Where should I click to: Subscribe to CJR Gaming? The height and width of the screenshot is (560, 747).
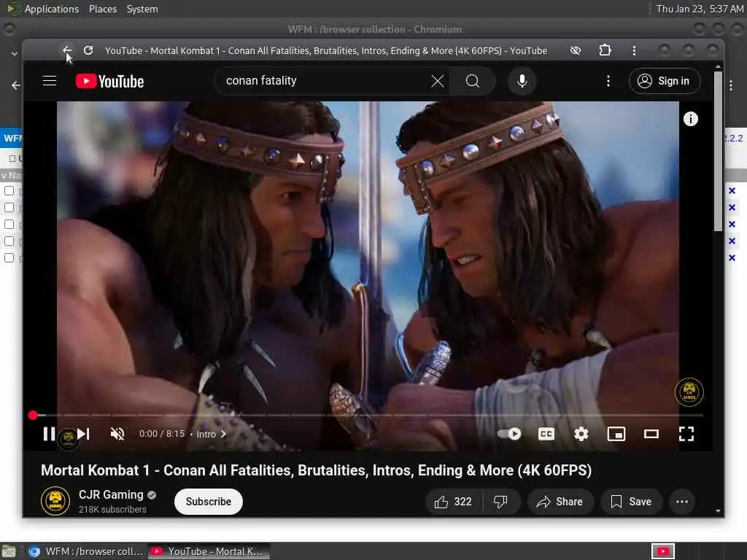[208, 502]
